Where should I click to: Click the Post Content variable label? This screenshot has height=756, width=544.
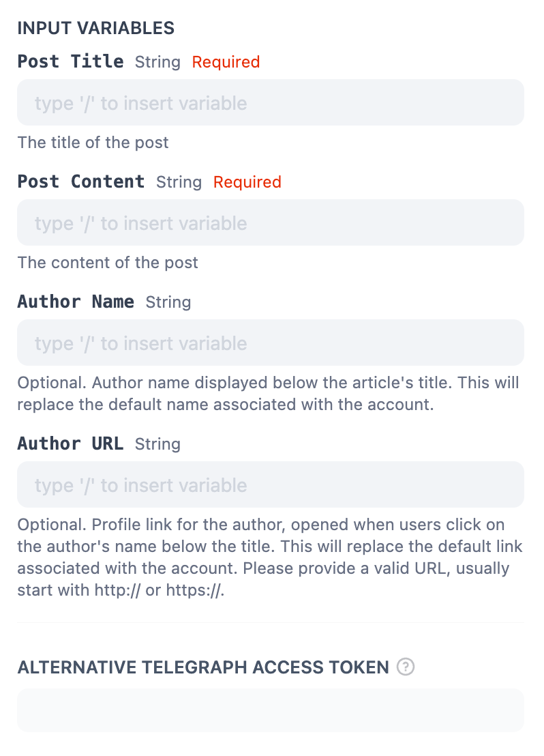(81, 181)
